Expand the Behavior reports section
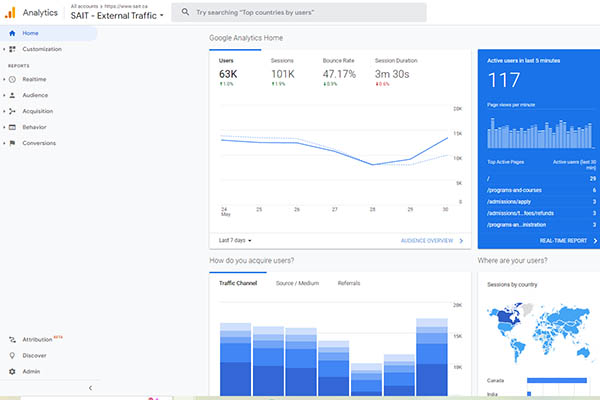This screenshot has height=400, width=600. click(4, 127)
